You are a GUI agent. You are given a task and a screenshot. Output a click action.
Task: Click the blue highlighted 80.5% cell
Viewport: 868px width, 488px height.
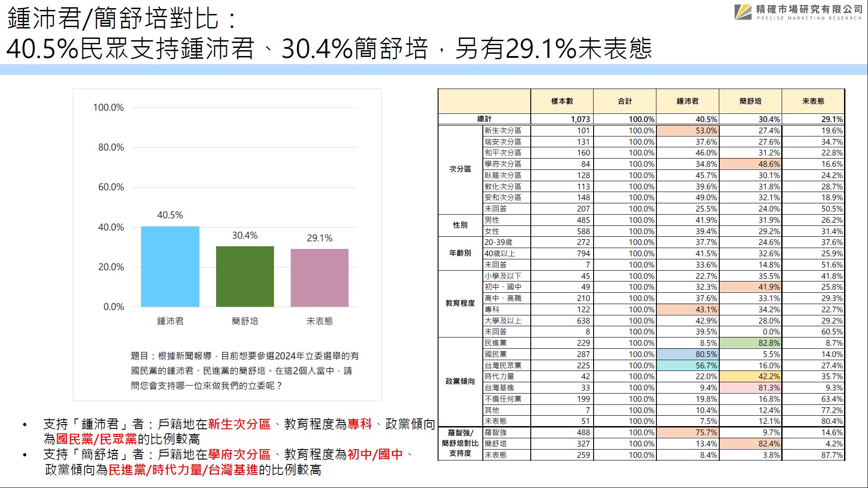click(687, 354)
